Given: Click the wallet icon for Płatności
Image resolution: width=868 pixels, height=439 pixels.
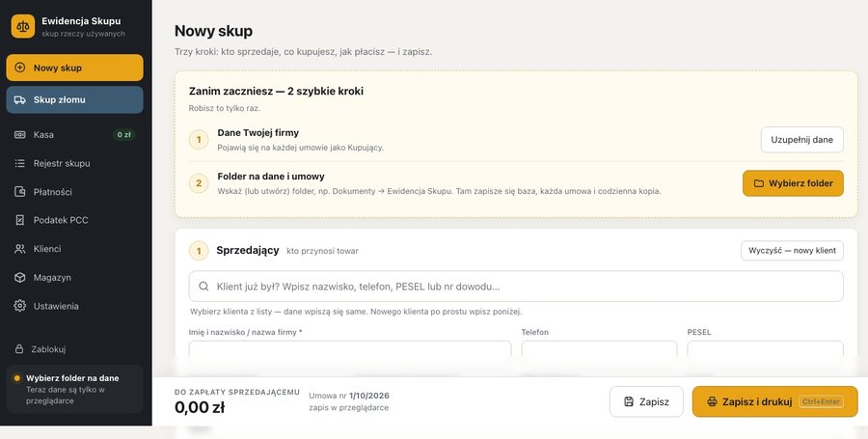Looking at the screenshot, I should pos(20,192).
